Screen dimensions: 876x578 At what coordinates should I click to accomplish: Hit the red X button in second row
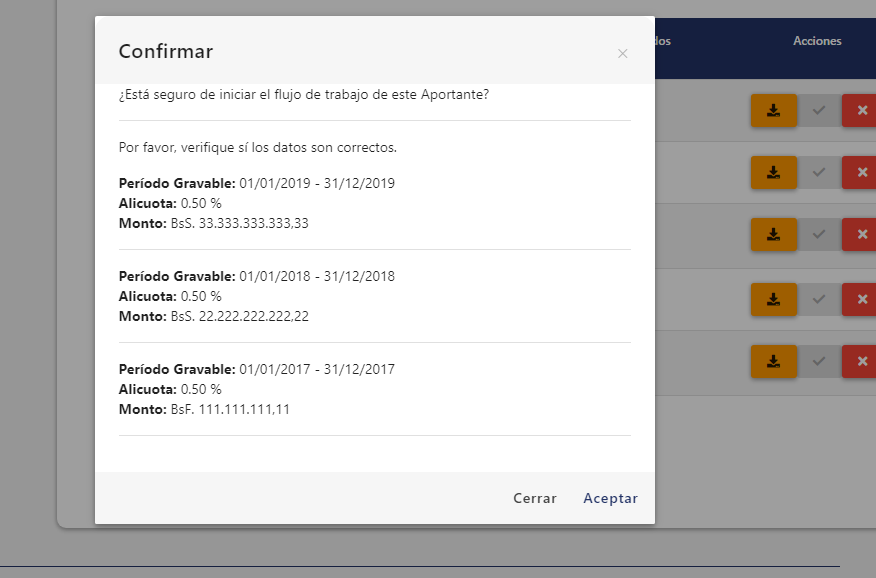(x=860, y=172)
